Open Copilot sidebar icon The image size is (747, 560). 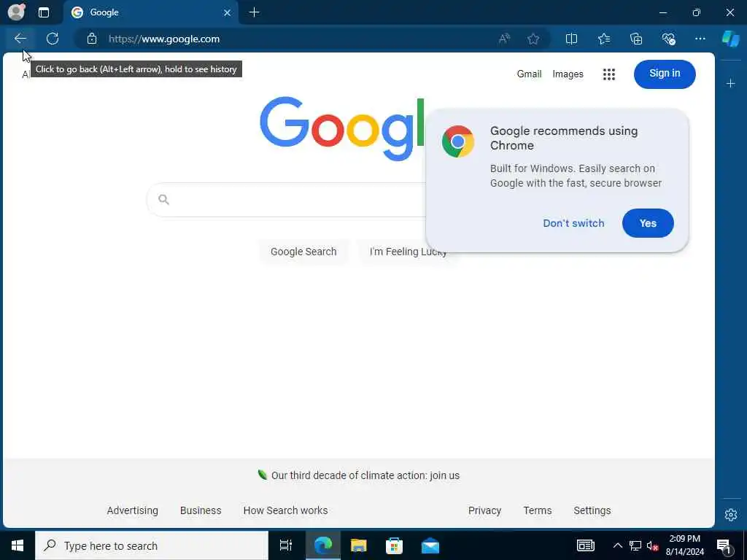[731, 39]
